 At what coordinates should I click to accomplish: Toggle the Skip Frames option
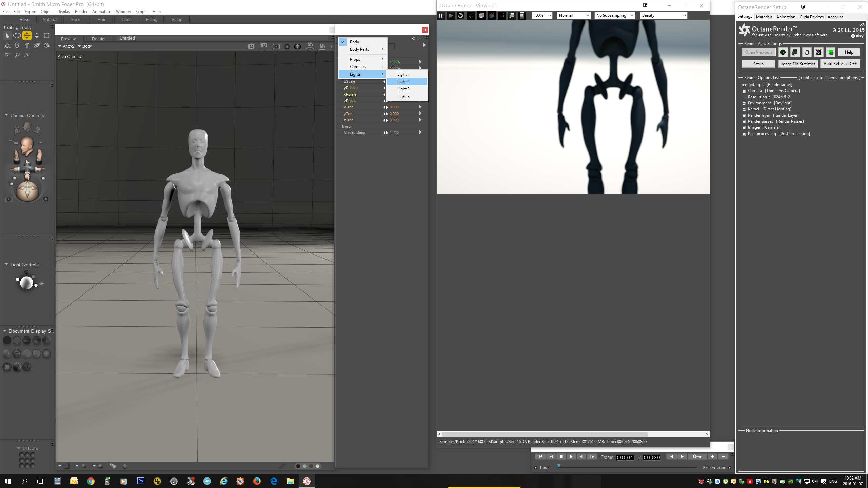coord(730,468)
